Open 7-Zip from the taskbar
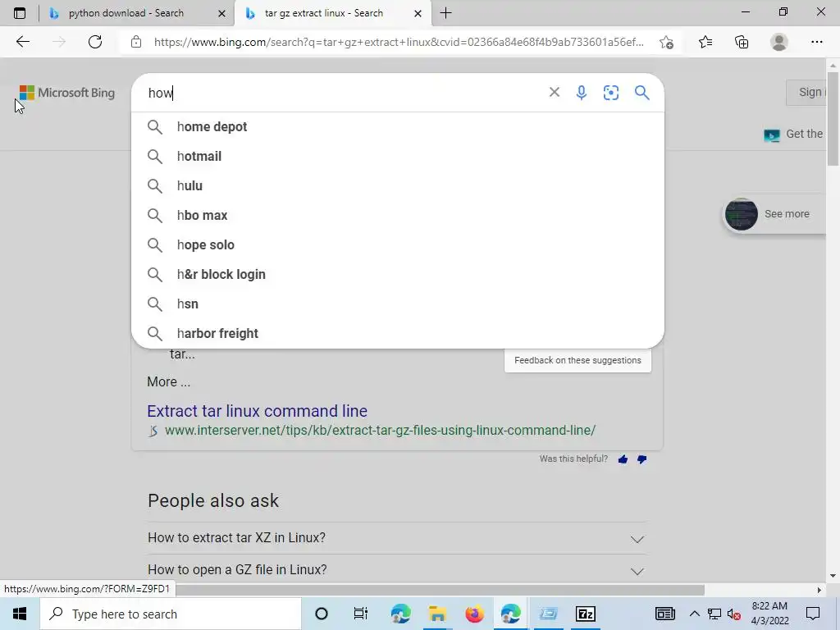Screen dimensions: 840x630 click(586, 614)
